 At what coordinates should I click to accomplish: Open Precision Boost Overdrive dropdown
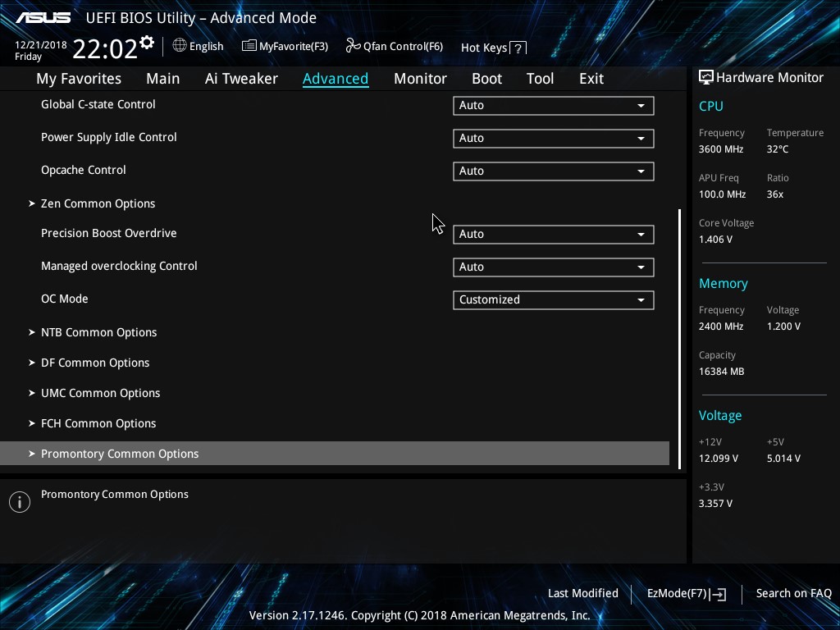pos(554,234)
